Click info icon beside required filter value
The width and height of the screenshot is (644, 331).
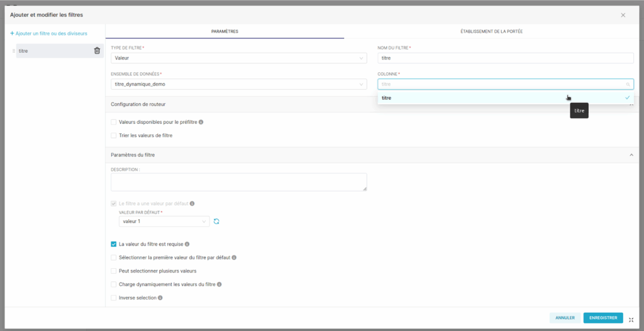[x=187, y=244]
